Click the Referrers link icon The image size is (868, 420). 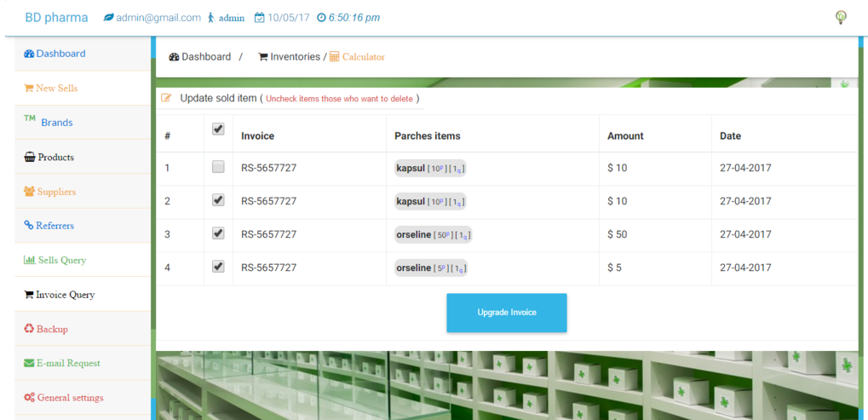pos(29,226)
